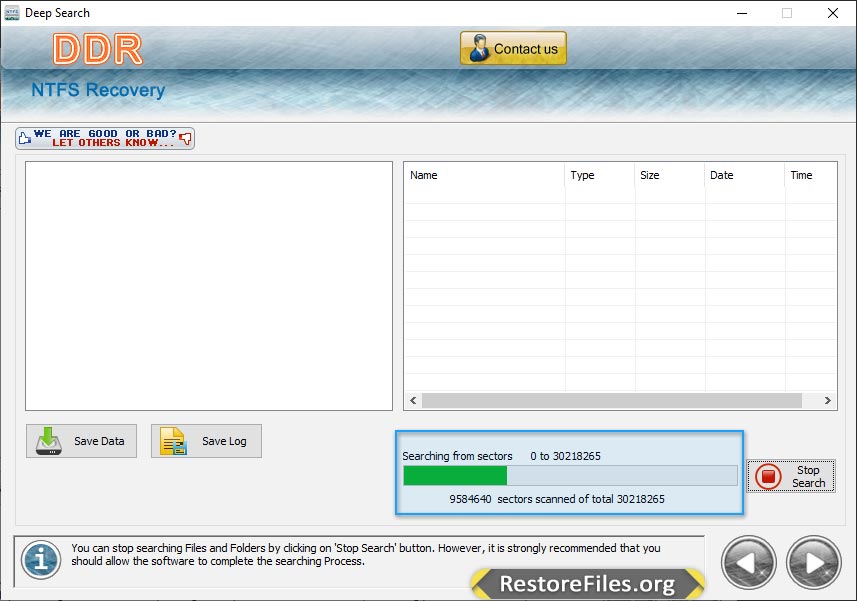
Task: Sort the file list by Time column
Action: click(809, 175)
